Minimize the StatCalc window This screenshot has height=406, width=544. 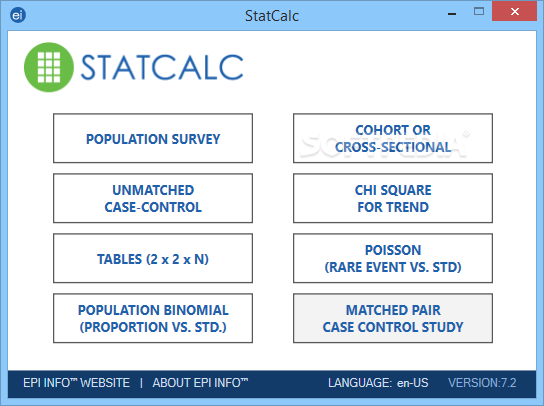click(x=452, y=13)
